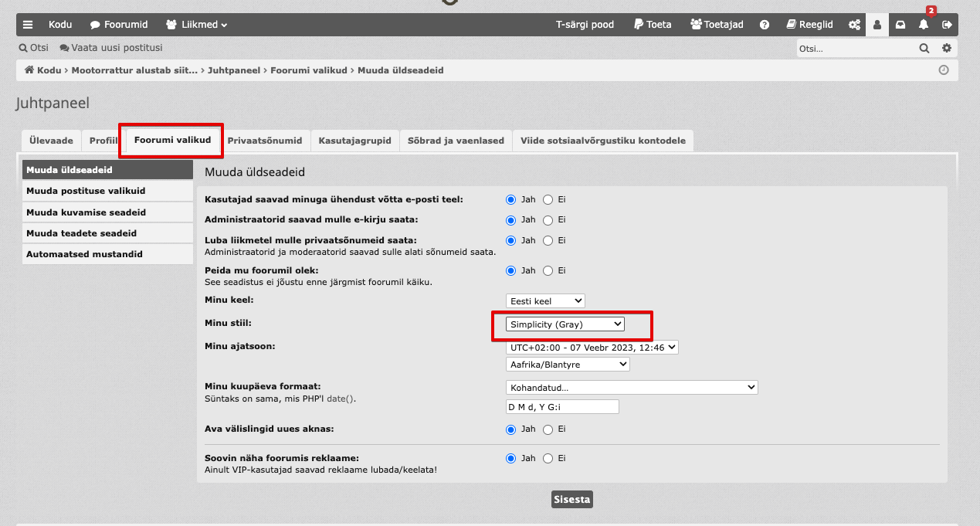Click the magnifier icon in search box
Viewport: 980px width, 526px height.
coord(924,48)
